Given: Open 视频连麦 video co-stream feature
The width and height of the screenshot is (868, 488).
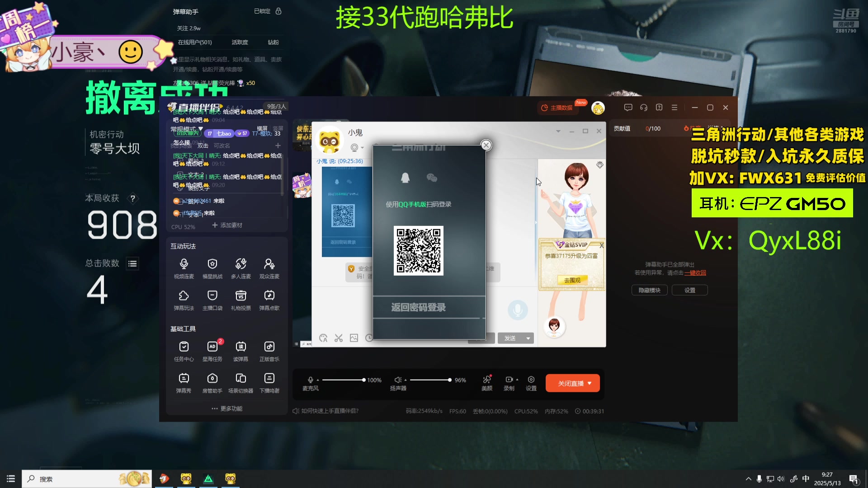Looking at the screenshot, I should 184,268.
